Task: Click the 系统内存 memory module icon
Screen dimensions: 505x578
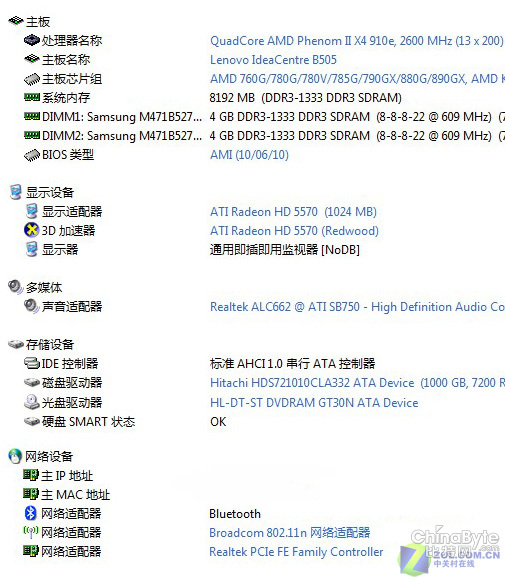Action: click(x=32, y=97)
